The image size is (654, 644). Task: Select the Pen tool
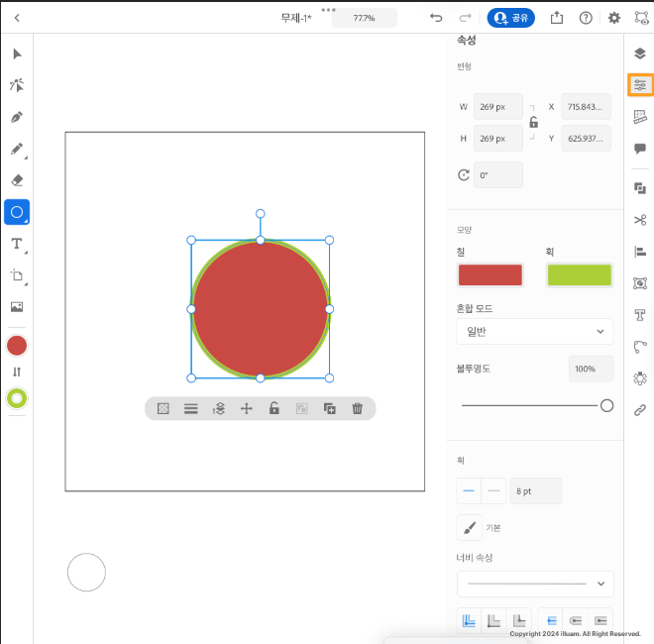click(17, 117)
